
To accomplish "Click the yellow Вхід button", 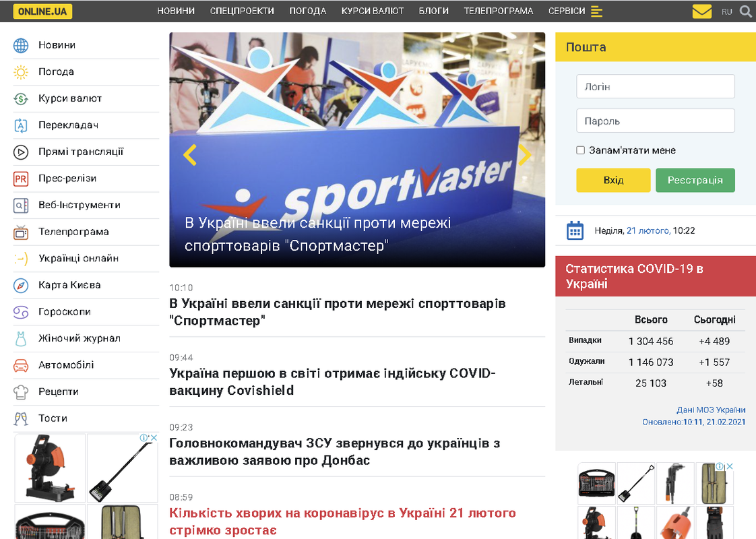I will click(x=613, y=181).
